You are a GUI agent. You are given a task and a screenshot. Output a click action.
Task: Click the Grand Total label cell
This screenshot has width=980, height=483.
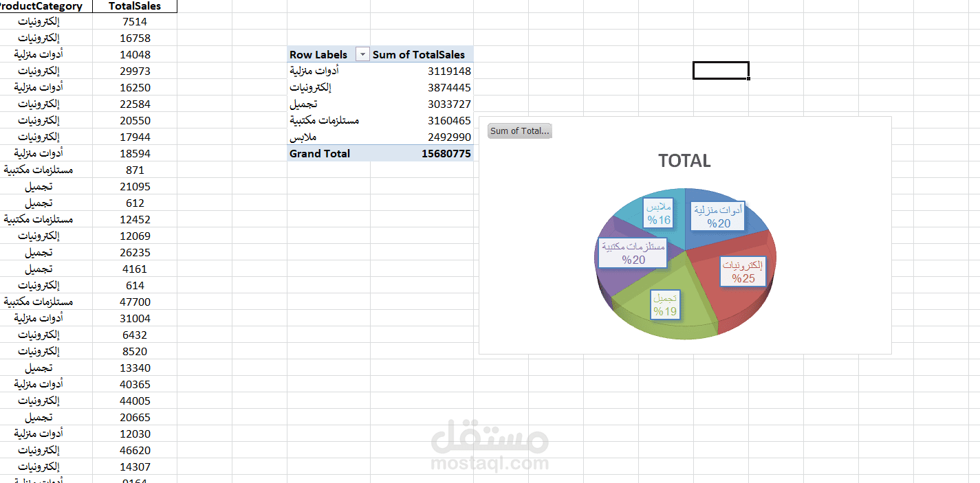(329, 153)
